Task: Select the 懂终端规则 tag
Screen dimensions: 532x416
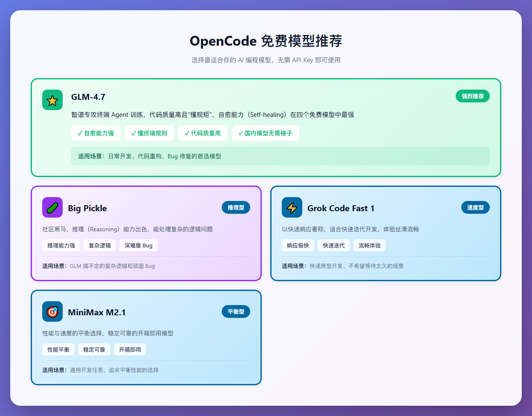Action: 149,133
